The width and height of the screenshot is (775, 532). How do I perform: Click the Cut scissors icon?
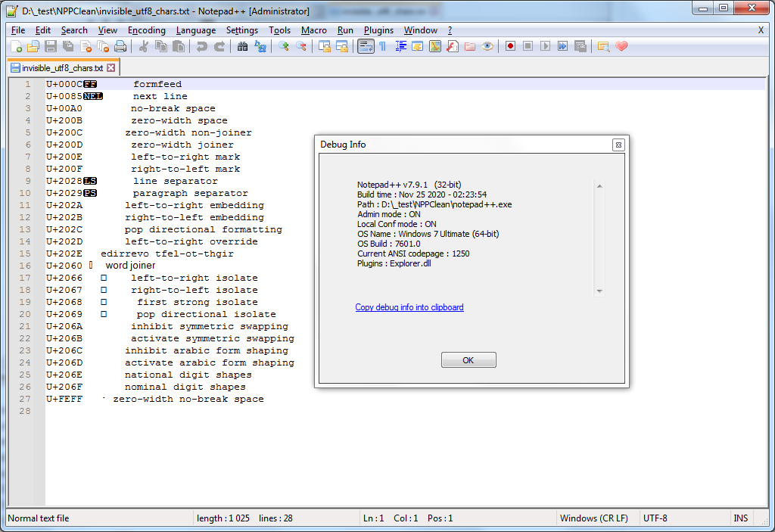144,46
